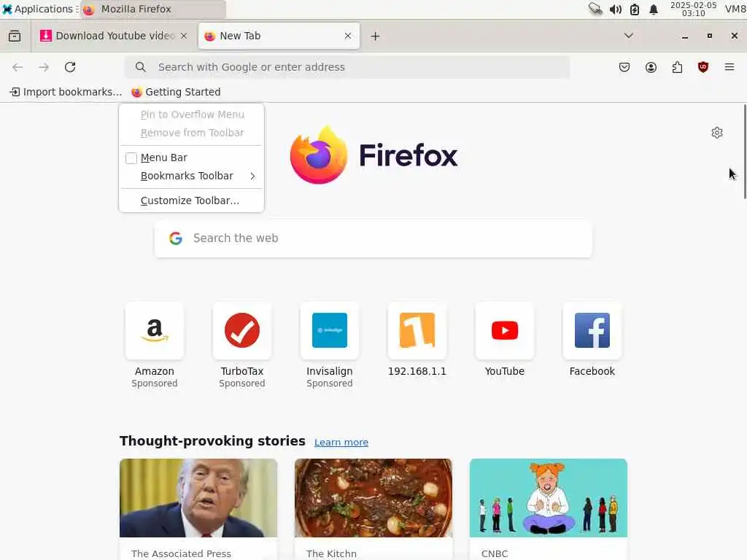Open the list all tabs dropdown arrow
This screenshot has height=560, width=747.
(x=629, y=36)
